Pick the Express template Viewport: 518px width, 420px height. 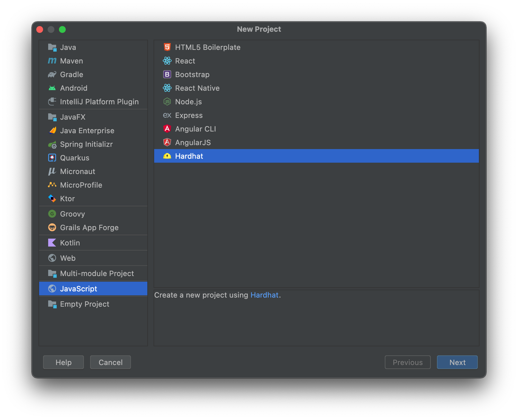[x=317, y=115]
